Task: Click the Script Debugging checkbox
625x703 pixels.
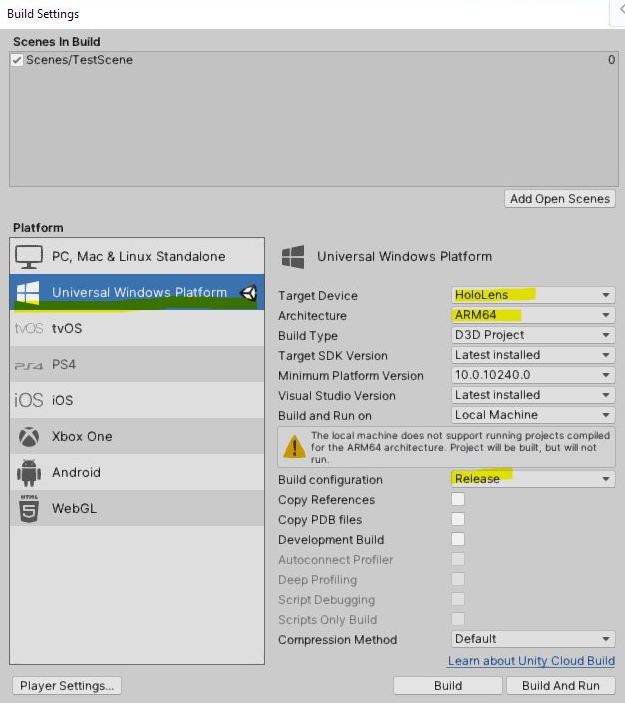Action: (458, 599)
